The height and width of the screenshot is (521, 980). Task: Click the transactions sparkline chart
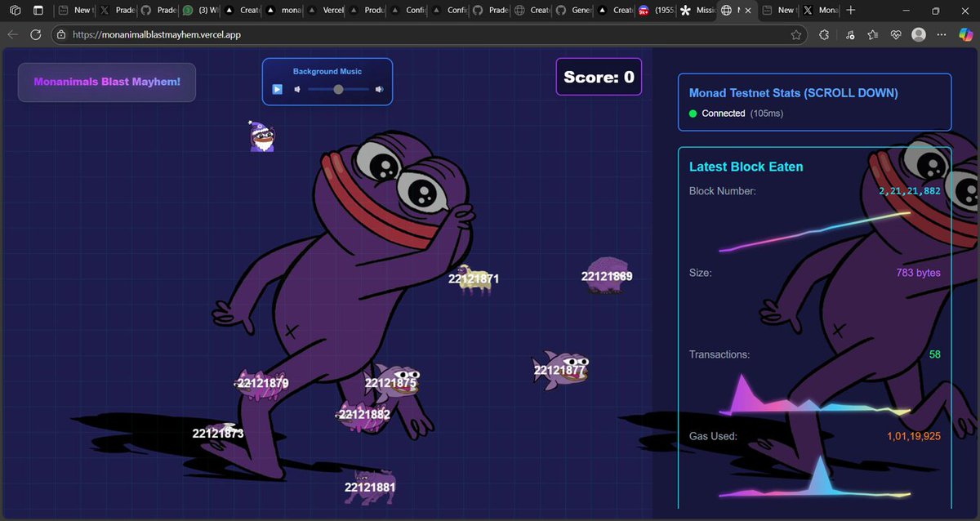[815, 394]
